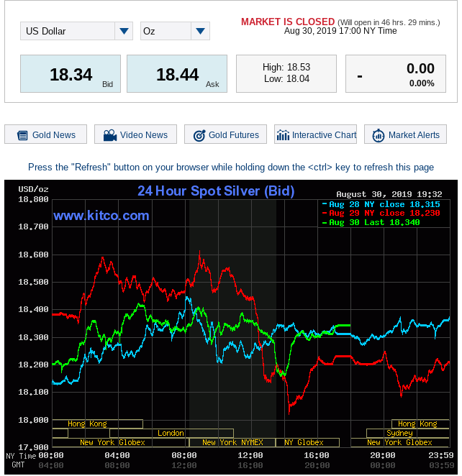Click the arrow on the Oz selector
The image size is (462, 476).
(x=201, y=31)
